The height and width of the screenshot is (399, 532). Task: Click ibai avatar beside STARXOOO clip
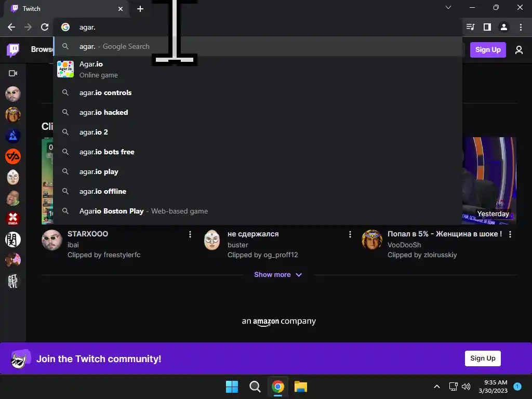pos(52,240)
